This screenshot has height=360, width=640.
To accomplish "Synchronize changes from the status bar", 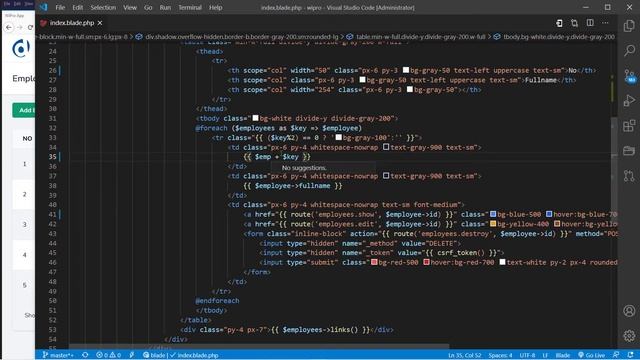I will 85,355.
